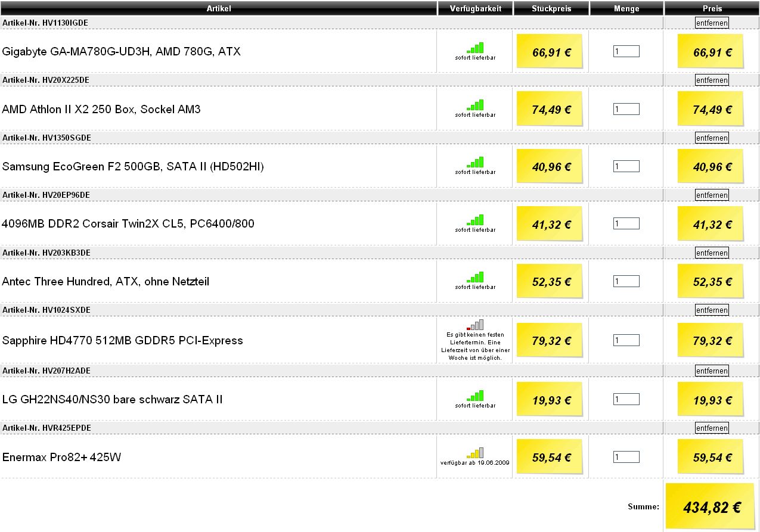Viewport: 760px width, 532px height.
Task: Click availability icon for Sapphire HD4770
Action: coord(475,325)
